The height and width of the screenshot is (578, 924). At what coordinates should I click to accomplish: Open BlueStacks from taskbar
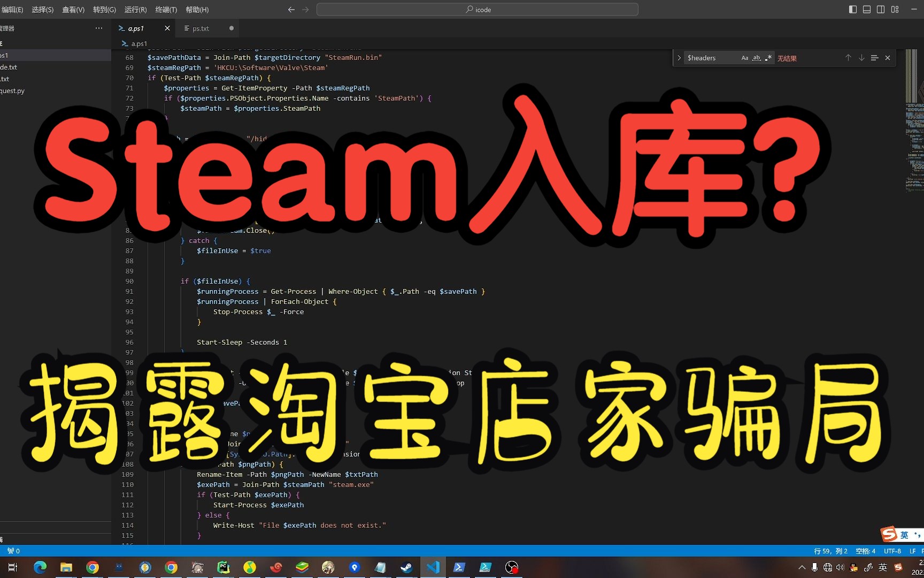pos(302,567)
